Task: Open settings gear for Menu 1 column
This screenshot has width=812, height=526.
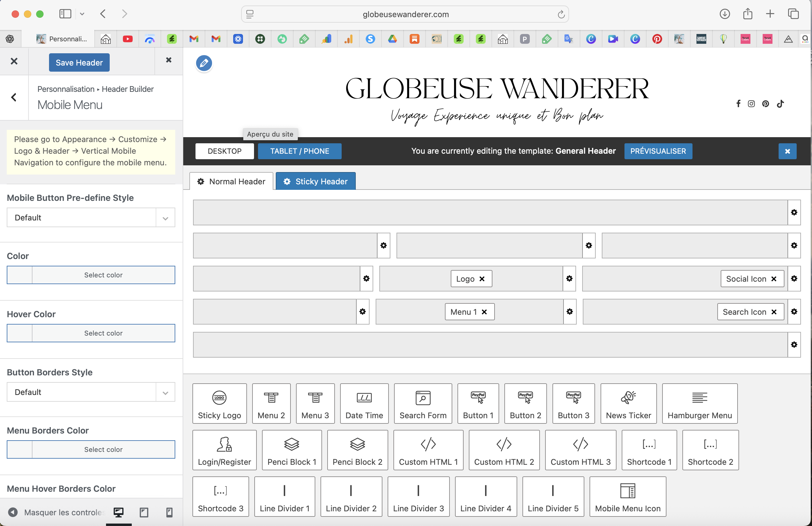Action: click(569, 311)
